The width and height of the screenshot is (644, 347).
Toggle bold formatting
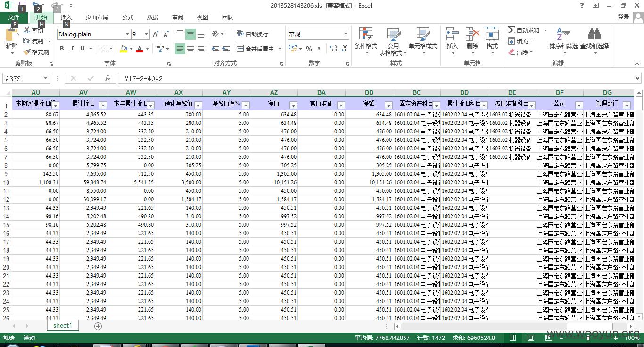[62, 49]
